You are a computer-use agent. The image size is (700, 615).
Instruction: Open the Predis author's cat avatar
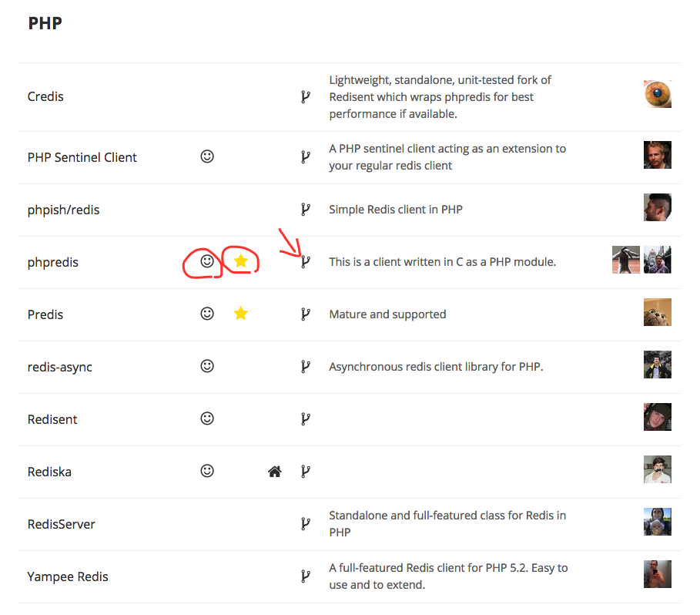coord(657,312)
